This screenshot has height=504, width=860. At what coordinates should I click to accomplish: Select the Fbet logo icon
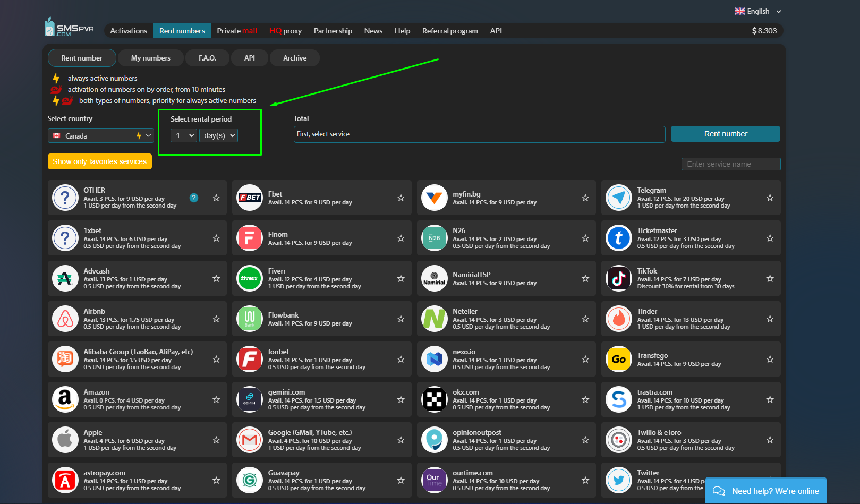pyautogui.click(x=250, y=198)
